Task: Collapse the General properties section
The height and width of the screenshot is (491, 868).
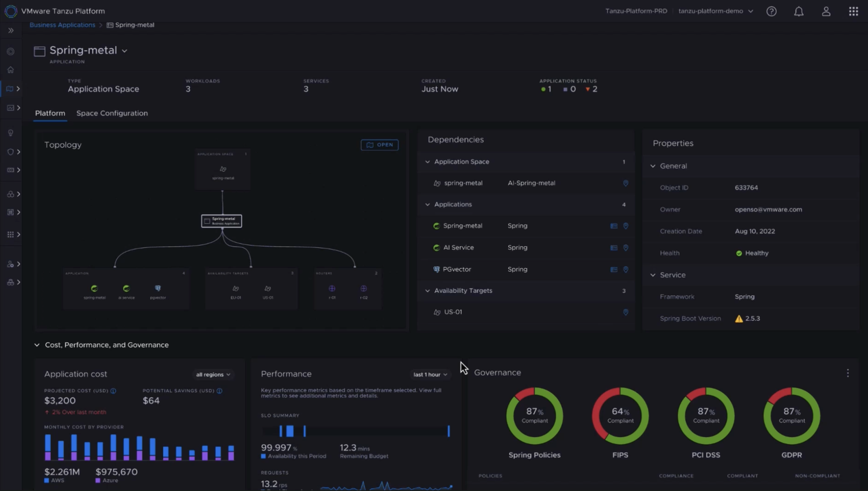Action: pos(653,166)
